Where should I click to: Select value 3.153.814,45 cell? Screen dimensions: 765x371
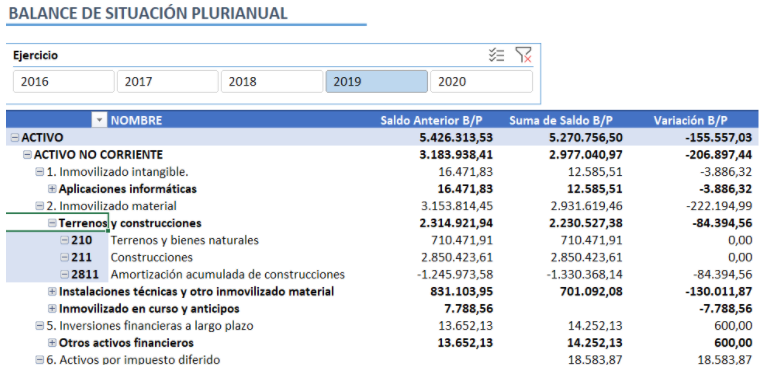pos(457,206)
